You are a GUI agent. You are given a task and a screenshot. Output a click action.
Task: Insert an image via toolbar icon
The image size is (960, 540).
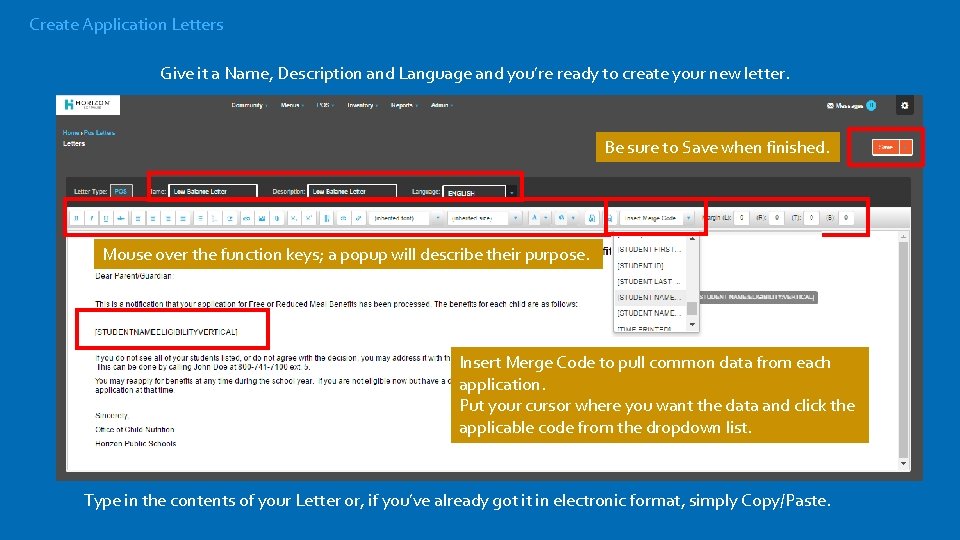click(x=262, y=218)
